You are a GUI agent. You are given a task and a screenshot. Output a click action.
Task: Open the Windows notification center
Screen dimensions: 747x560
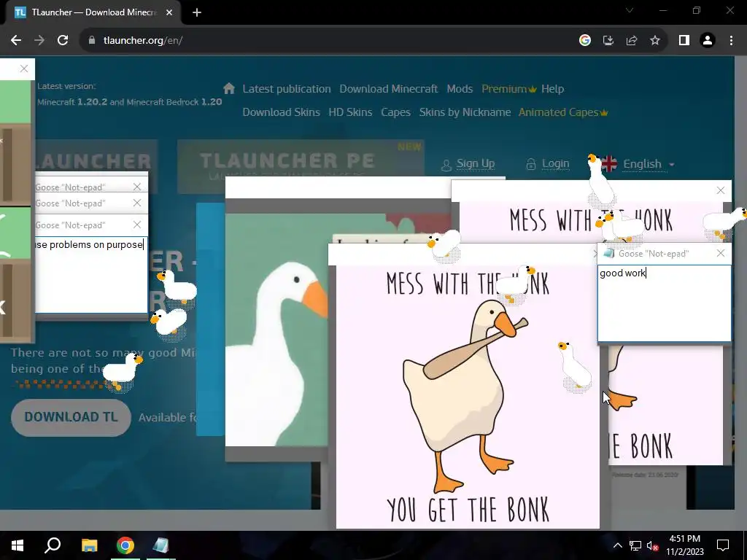coord(723,545)
